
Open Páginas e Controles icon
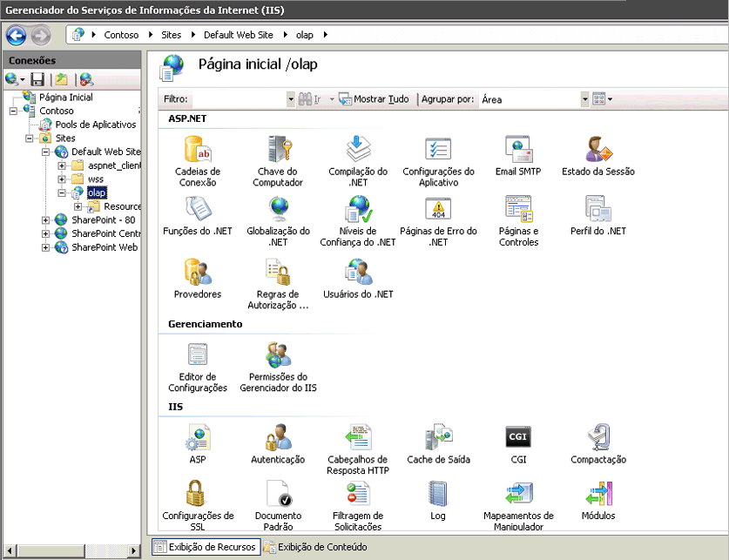[x=518, y=220]
